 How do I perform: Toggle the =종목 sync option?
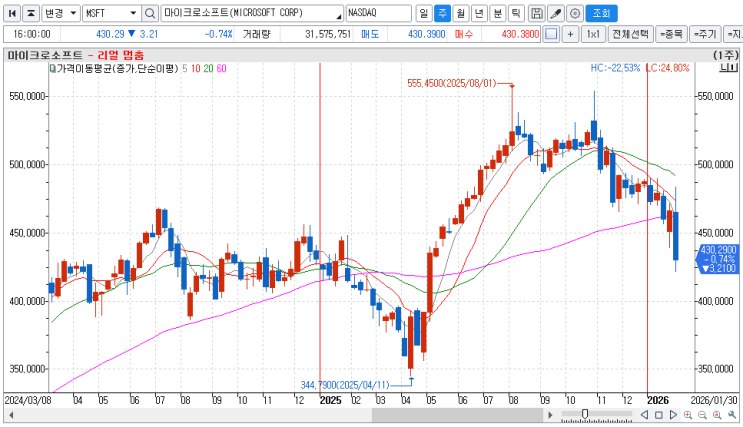(671, 34)
